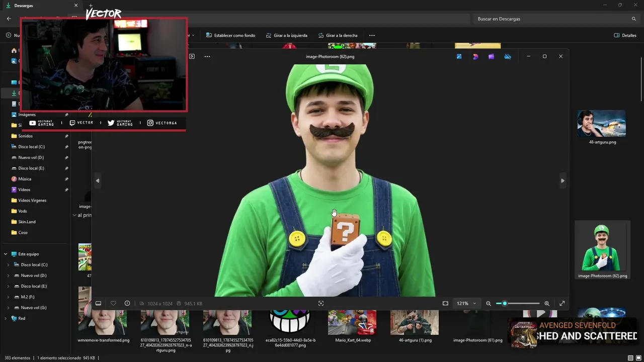Click the 945.1 KB file size text
Viewport: 644px width, 362px height.
pyautogui.click(x=193, y=304)
